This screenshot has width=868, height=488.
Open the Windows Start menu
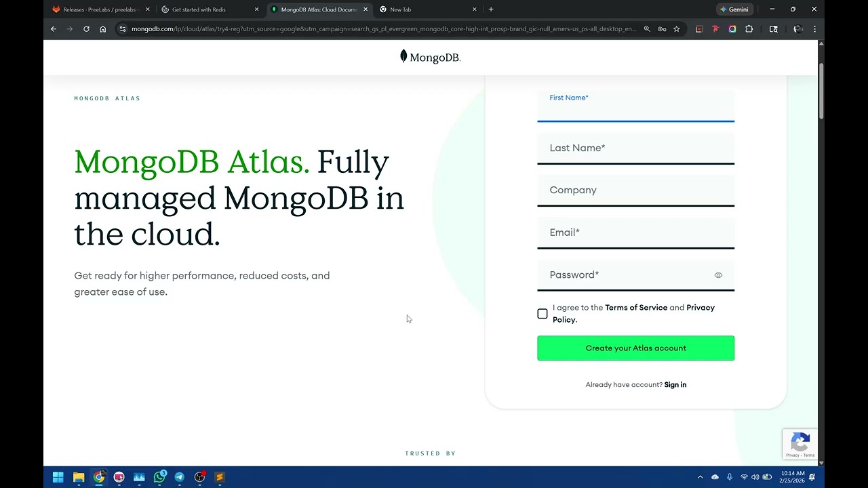point(58,477)
